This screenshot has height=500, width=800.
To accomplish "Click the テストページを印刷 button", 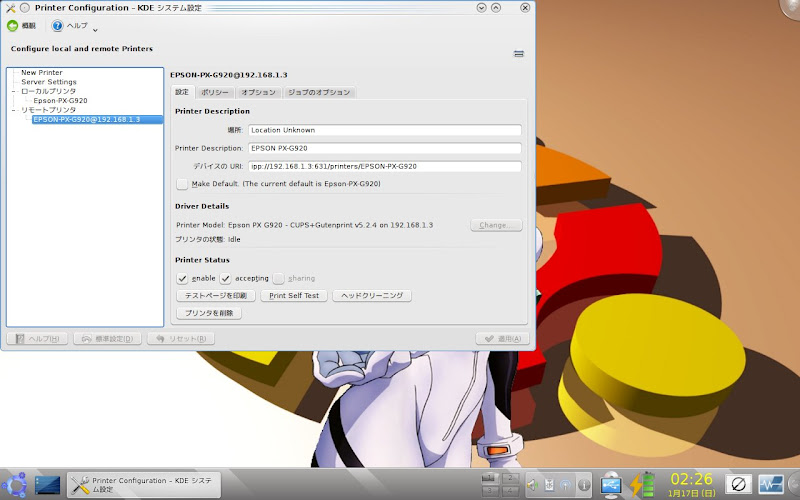I will pos(216,295).
